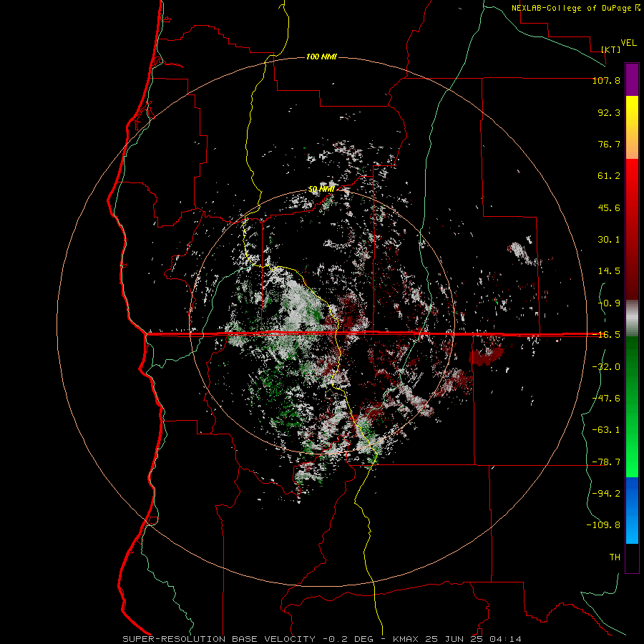
Task: Select the -94.2 velocity scale value
Action: (x=606, y=493)
